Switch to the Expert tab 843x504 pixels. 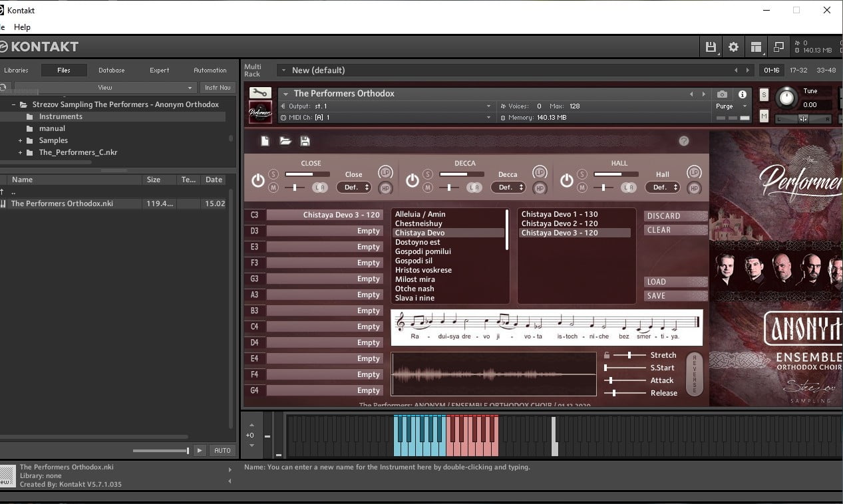click(x=160, y=70)
